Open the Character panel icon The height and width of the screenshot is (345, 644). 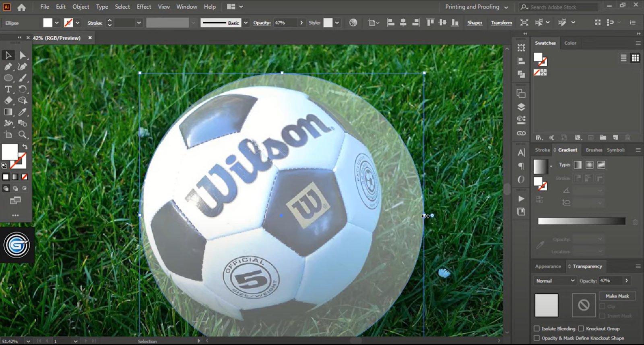click(x=521, y=153)
